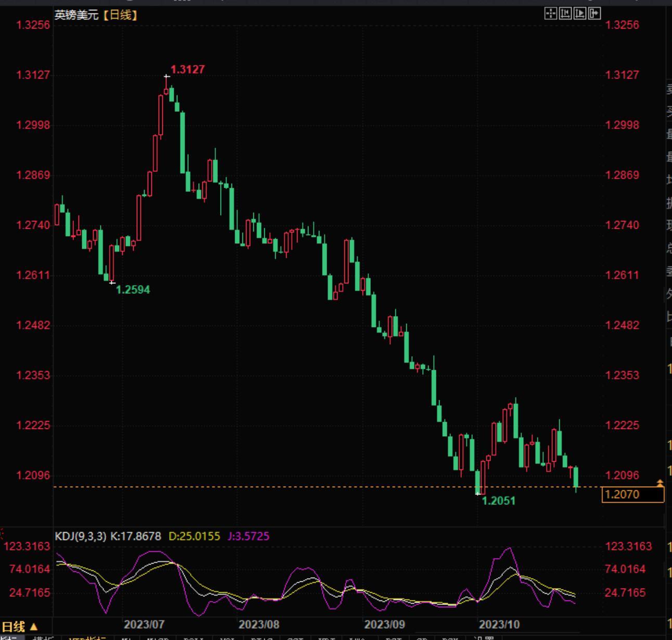Click 123.3163 on the left KDJ axis
The height and width of the screenshot is (640, 672).
pos(27,546)
